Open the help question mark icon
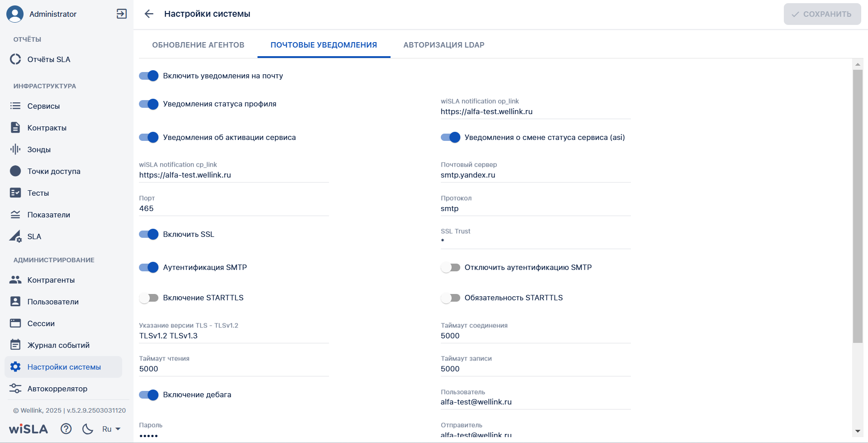Image resolution: width=868 pixels, height=443 pixels. [66, 429]
